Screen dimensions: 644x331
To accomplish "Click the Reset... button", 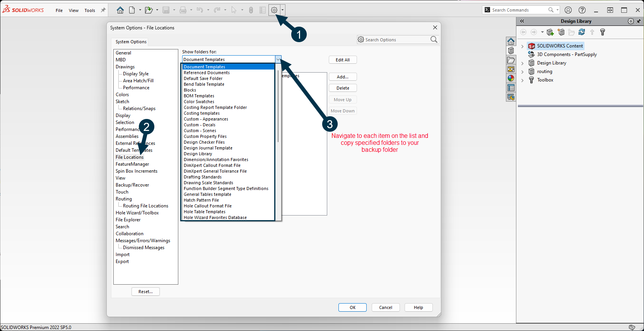I will click(145, 292).
